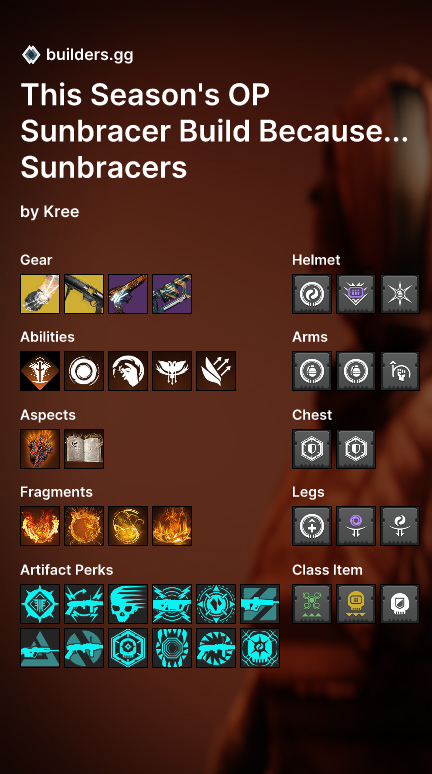The image size is (432, 774).
Task: Click the fist mod icon under Arms
Action: [x=400, y=371]
